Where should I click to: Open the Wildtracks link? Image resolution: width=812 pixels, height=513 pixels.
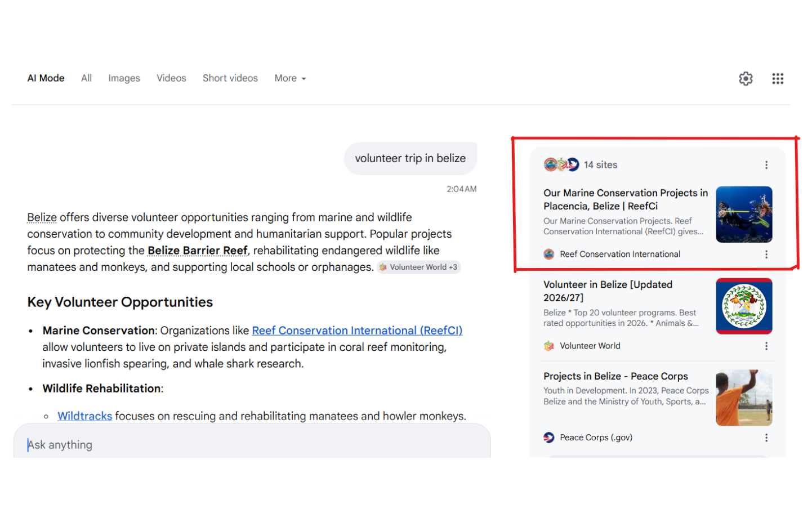pyautogui.click(x=84, y=416)
